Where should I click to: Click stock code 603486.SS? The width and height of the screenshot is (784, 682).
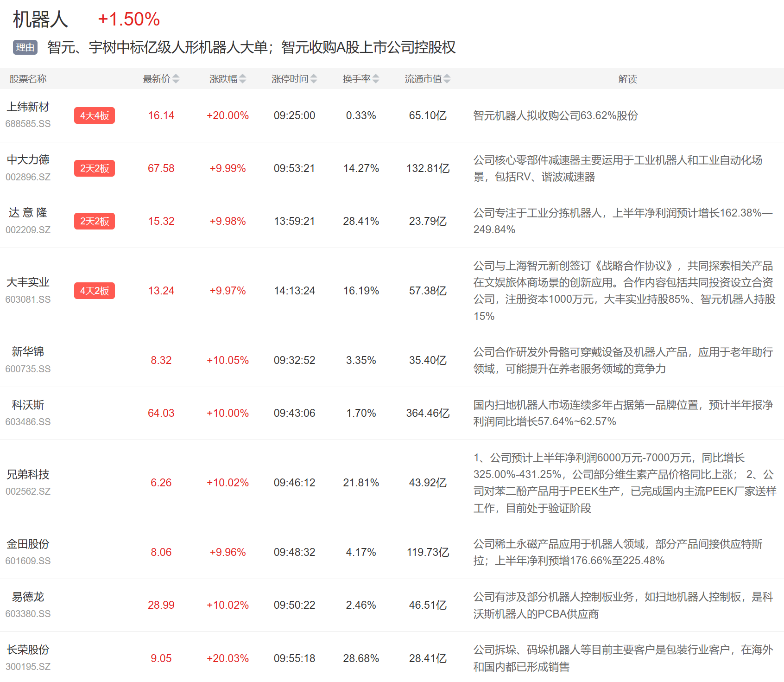click(x=28, y=422)
